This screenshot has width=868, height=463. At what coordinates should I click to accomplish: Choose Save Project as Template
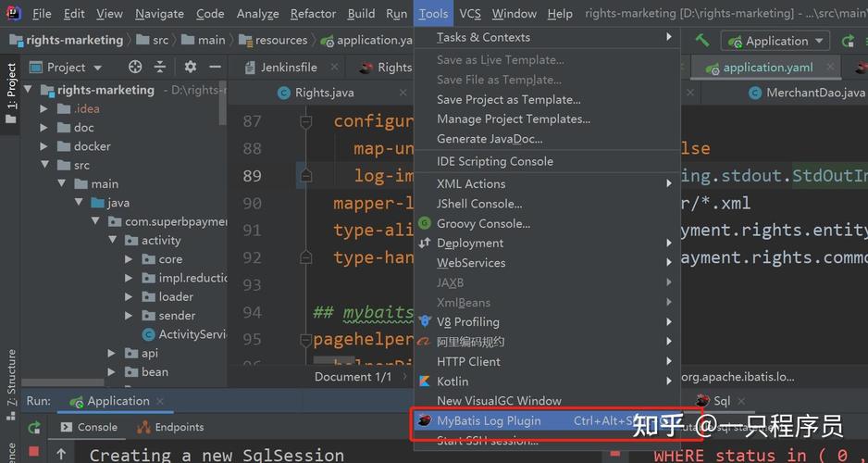(x=547, y=100)
